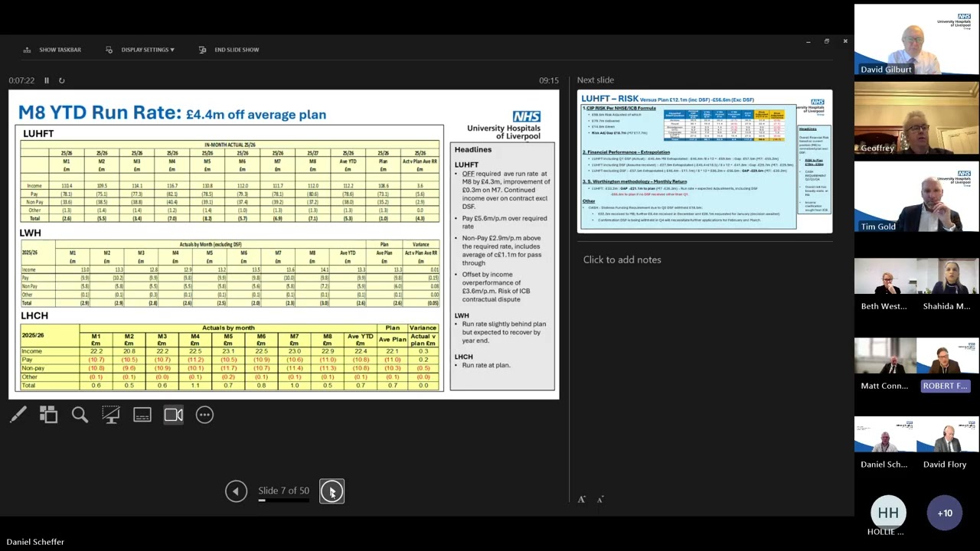Click the LHCH table heading on slide
The height and width of the screenshot is (551, 980).
(34, 315)
